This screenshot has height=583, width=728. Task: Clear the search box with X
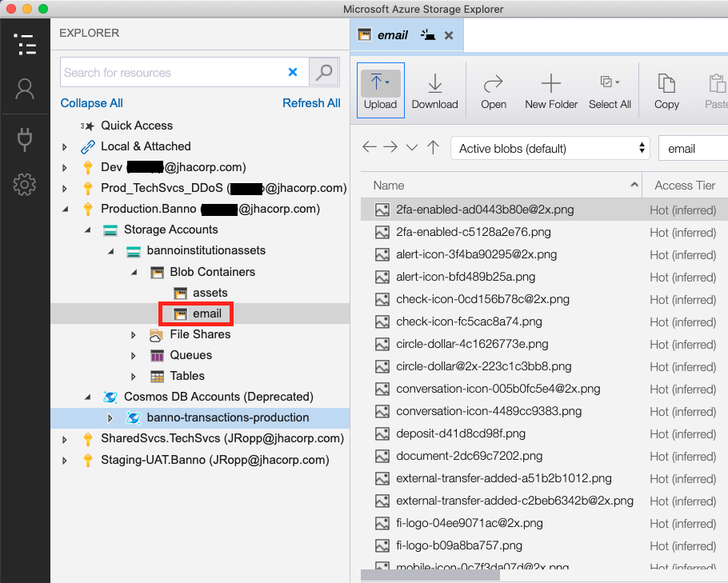click(293, 72)
